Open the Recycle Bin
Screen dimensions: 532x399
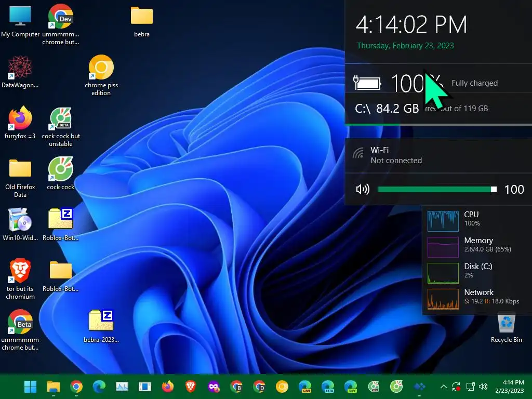pyautogui.click(x=506, y=327)
